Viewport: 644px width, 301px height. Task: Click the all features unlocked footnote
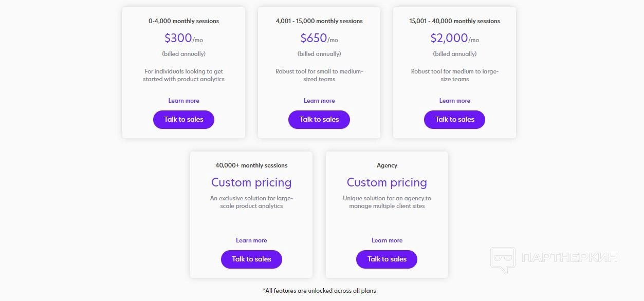click(319, 291)
